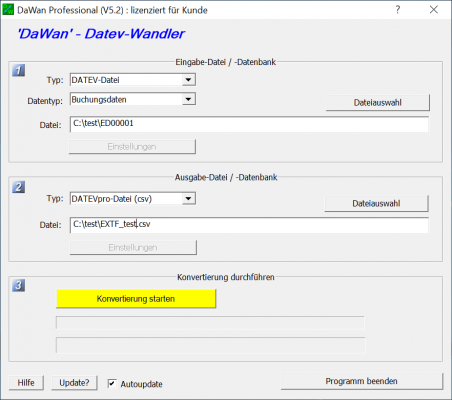Click the step 3 number icon
This screenshot has width=452, height=400.
19,285
